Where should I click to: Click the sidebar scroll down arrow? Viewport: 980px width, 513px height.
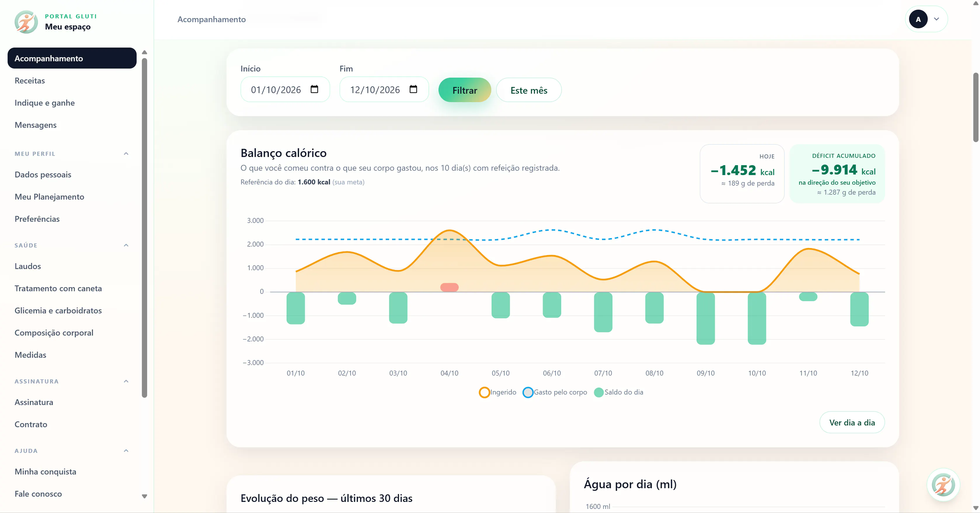145,496
